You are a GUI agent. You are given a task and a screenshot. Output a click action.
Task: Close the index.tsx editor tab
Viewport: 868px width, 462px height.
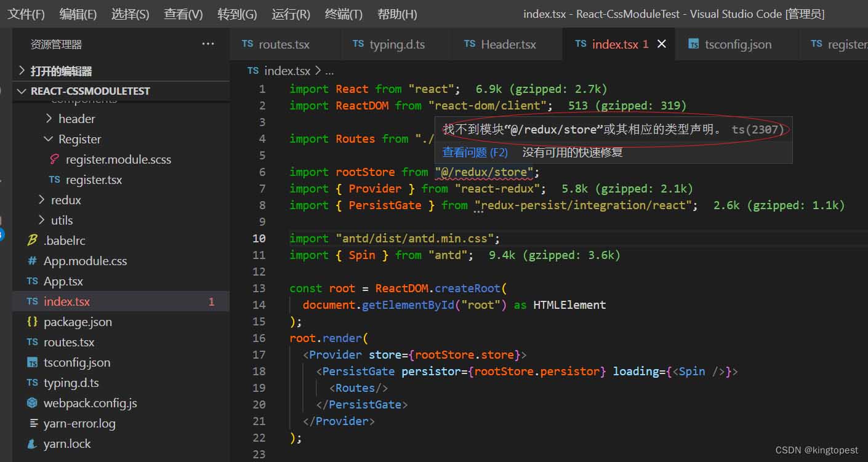[x=662, y=44]
